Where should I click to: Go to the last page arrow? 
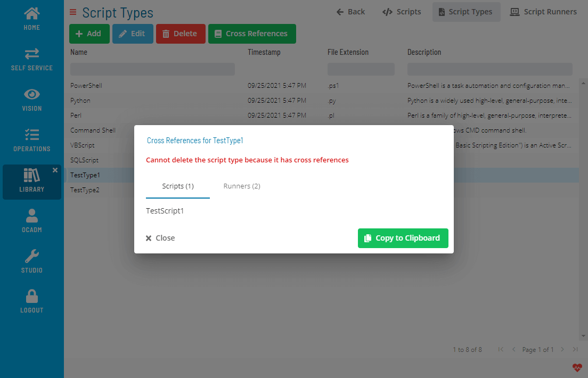(575, 349)
